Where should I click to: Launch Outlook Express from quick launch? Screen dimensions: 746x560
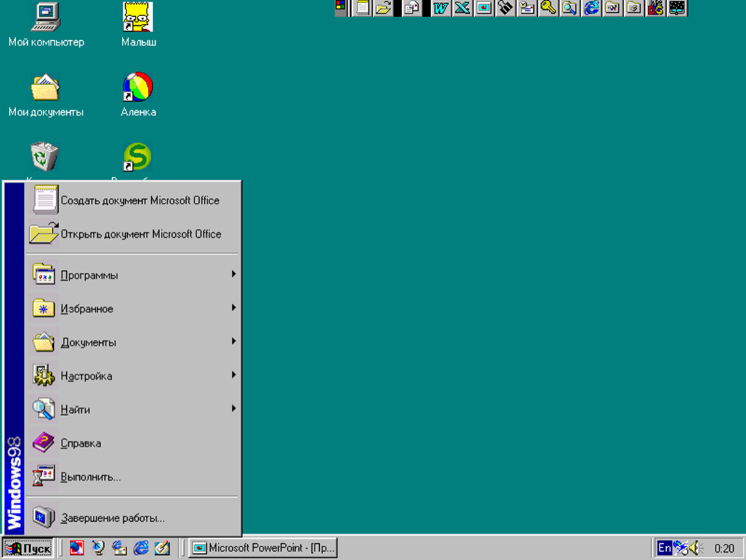click(x=119, y=548)
